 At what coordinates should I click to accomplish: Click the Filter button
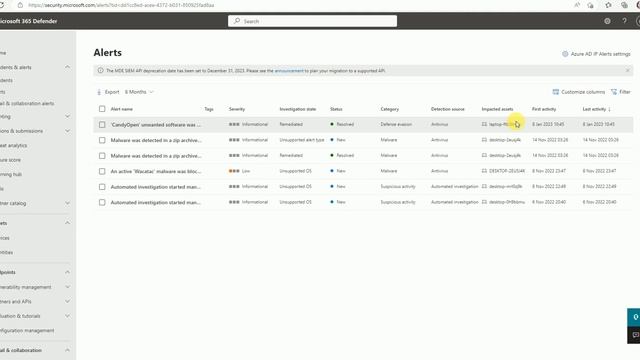click(621, 92)
